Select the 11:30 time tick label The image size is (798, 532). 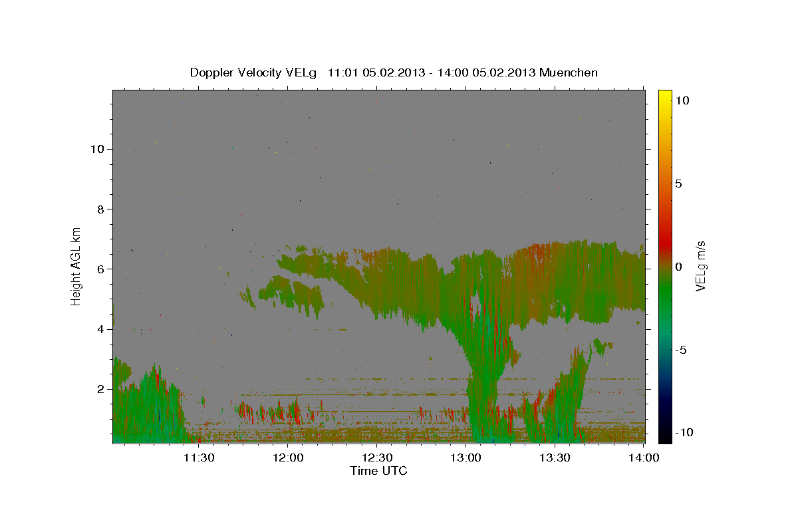pos(199,458)
